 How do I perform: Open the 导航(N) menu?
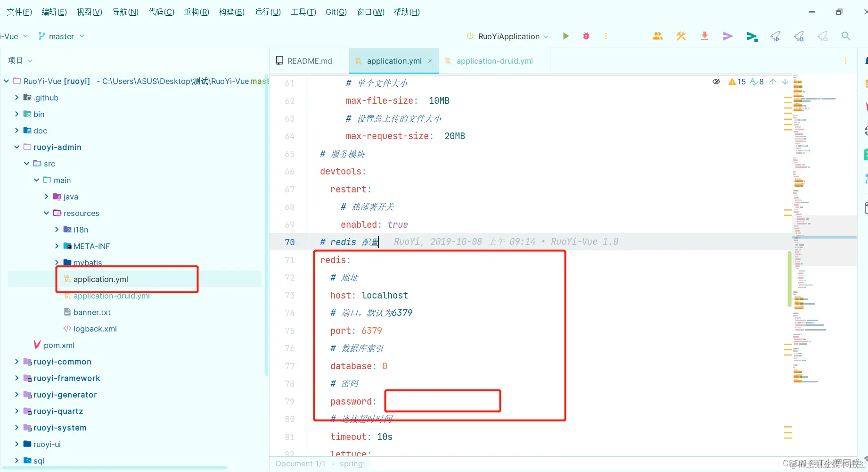click(125, 12)
